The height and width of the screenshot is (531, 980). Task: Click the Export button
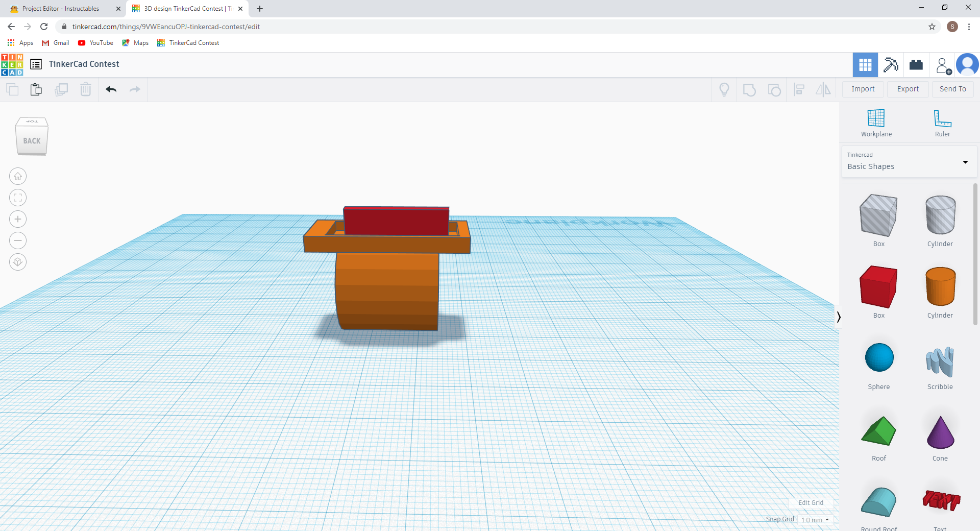(x=908, y=89)
